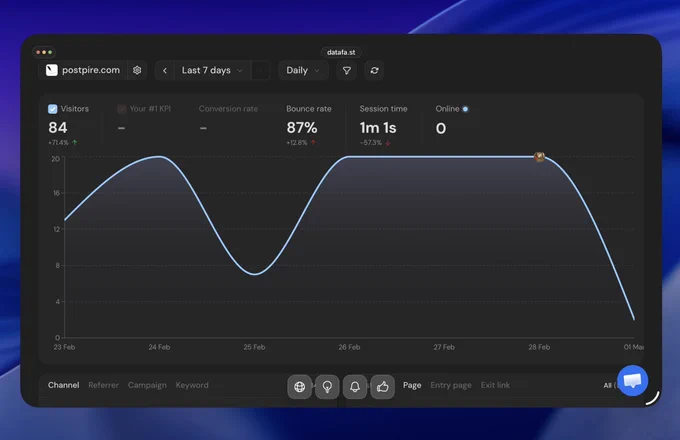Click the -57.3% session time change
The image size is (680, 440).
pyautogui.click(x=375, y=143)
